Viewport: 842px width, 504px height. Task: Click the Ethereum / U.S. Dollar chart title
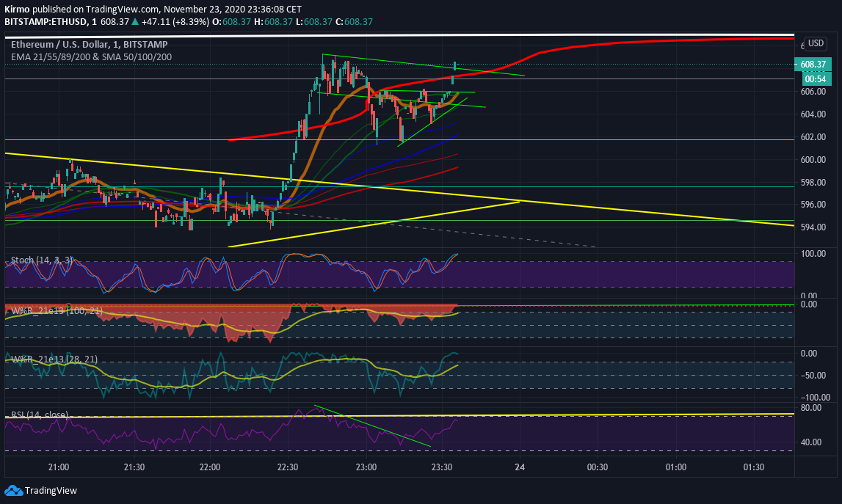click(x=89, y=45)
